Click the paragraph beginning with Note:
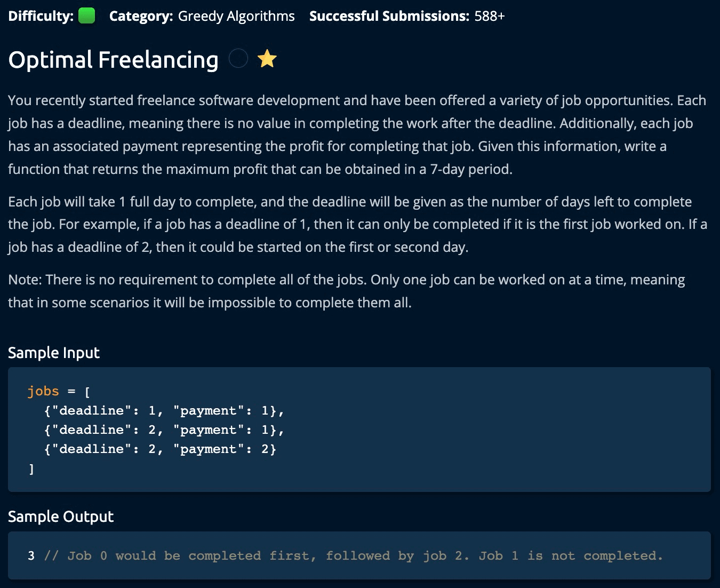This screenshot has height=588, width=720. tap(347, 291)
